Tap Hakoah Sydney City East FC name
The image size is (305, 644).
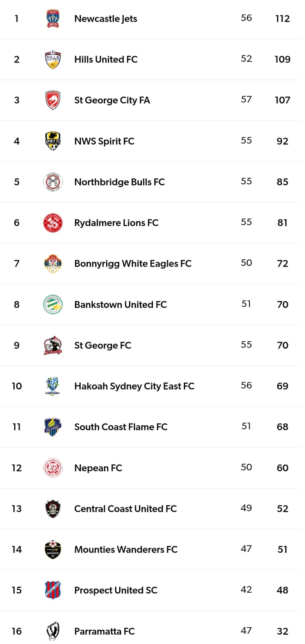coord(134,386)
